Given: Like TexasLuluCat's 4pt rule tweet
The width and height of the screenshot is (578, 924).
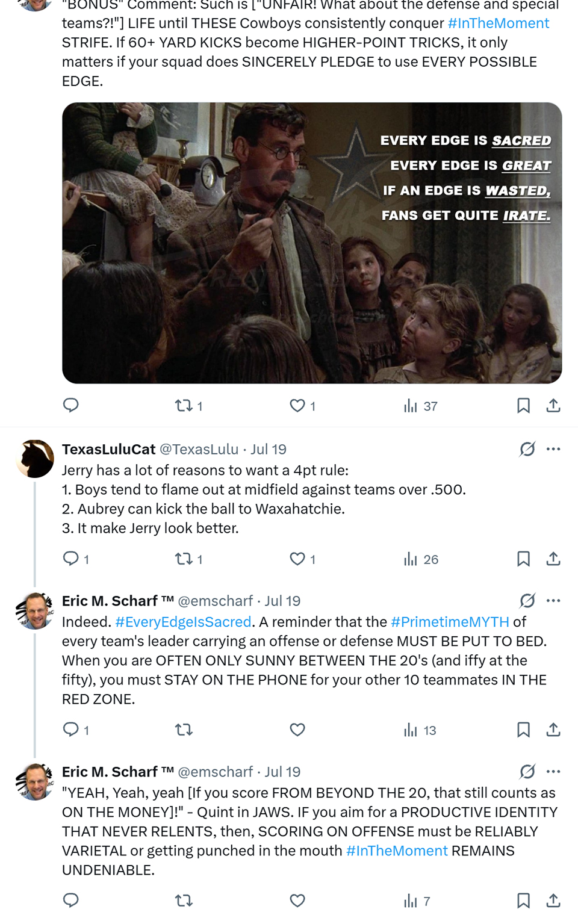Looking at the screenshot, I should pos(302,559).
